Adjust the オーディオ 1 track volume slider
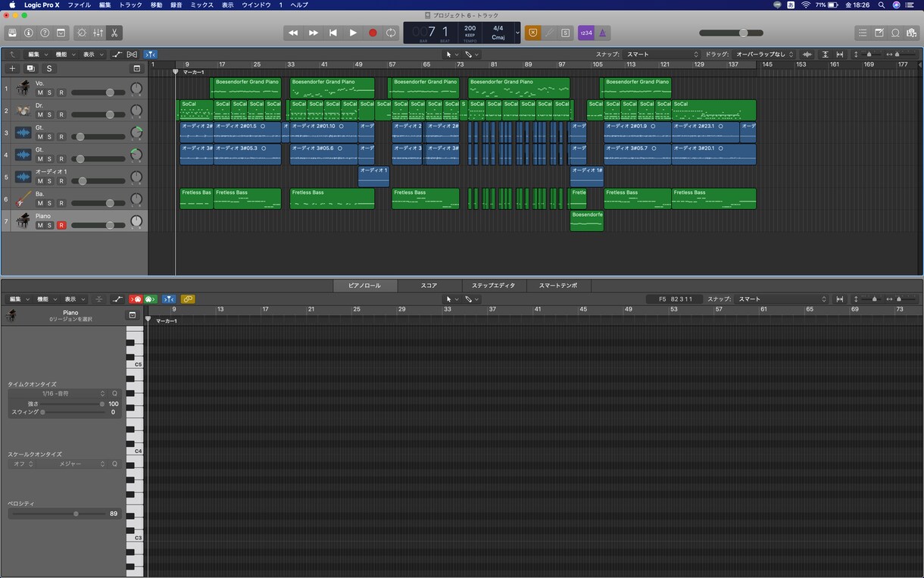 98,181
